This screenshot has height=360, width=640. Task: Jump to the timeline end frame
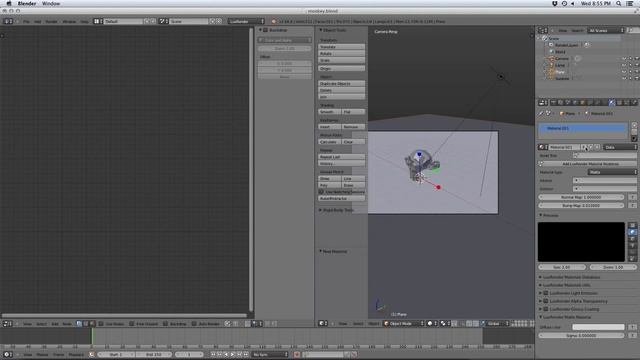coord(246,354)
